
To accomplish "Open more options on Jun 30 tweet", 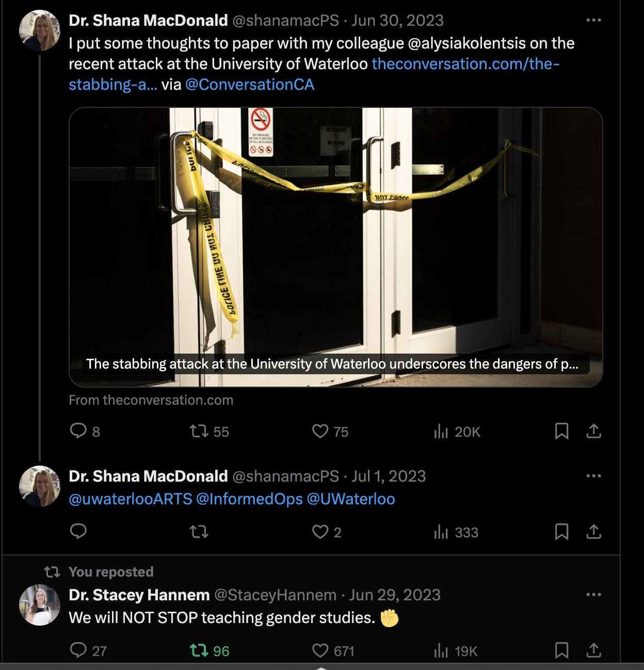I will [594, 20].
